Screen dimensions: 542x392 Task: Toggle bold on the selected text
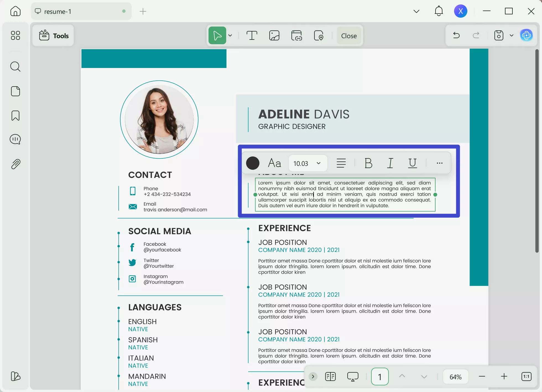click(x=368, y=163)
